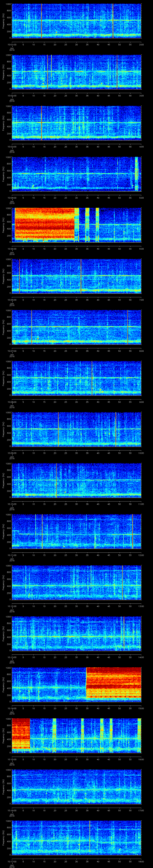153x868 pixels.
Task: Select the "10:07:00" start time label
Action: pos(12,351)
